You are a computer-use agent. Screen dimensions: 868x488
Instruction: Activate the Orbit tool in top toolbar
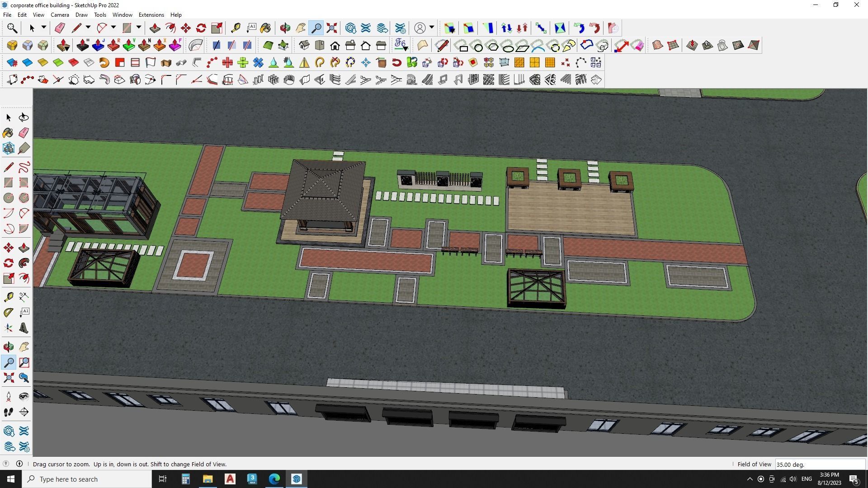[285, 28]
